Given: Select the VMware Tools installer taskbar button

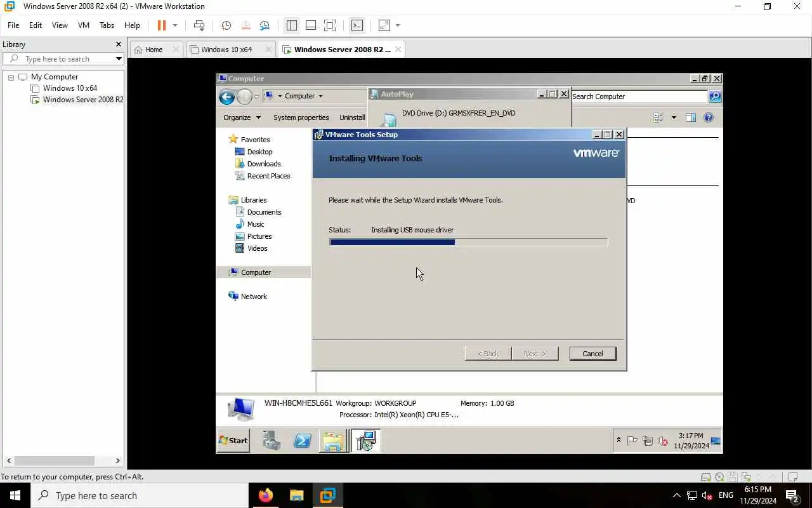Looking at the screenshot, I should [x=365, y=441].
